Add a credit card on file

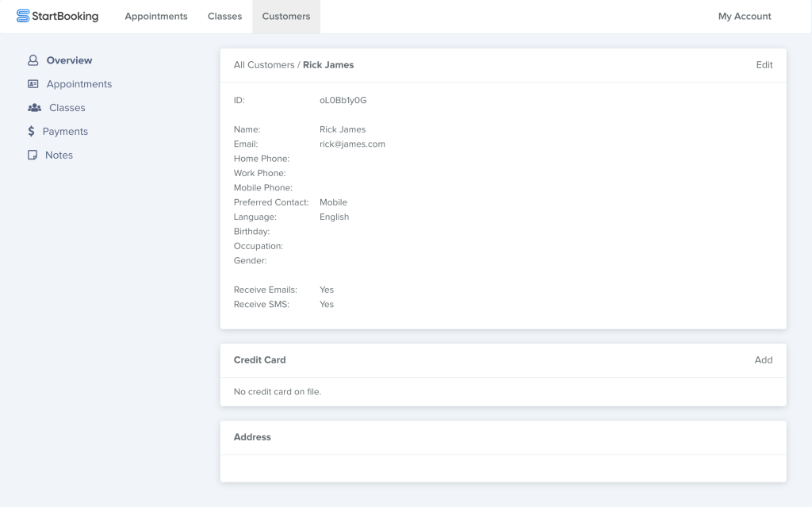tap(764, 360)
